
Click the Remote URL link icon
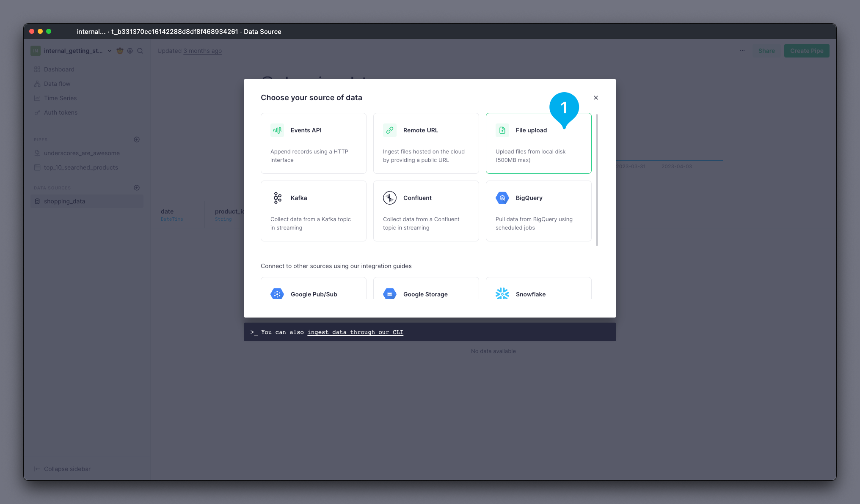(x=390, y=130)
